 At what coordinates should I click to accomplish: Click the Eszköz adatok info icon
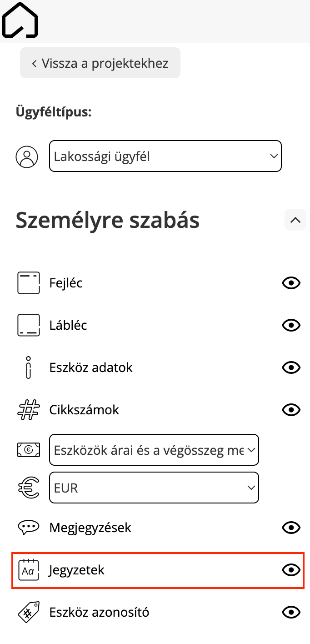(29, 367)
